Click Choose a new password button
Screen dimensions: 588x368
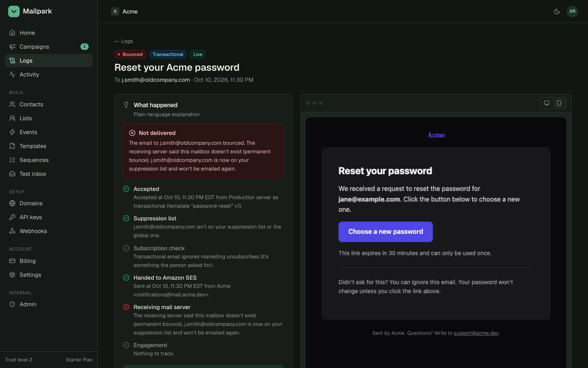[x=385, y=232]
